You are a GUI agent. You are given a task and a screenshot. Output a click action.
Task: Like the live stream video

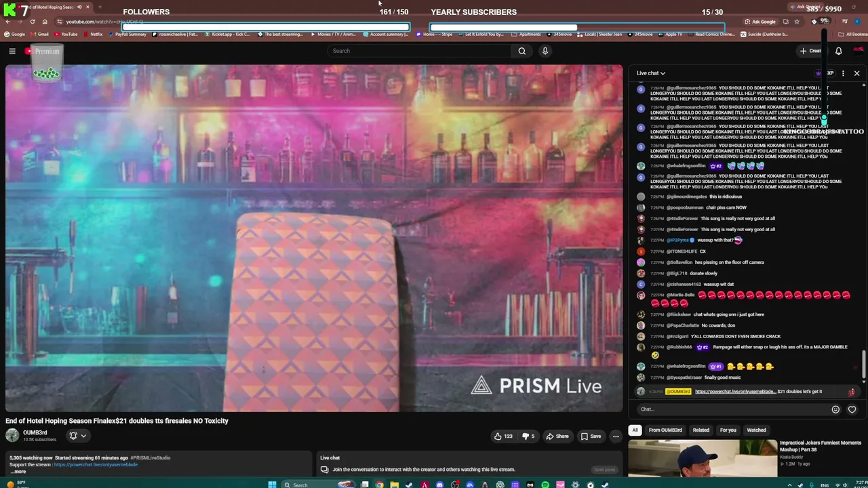click(x=502, y=436)
